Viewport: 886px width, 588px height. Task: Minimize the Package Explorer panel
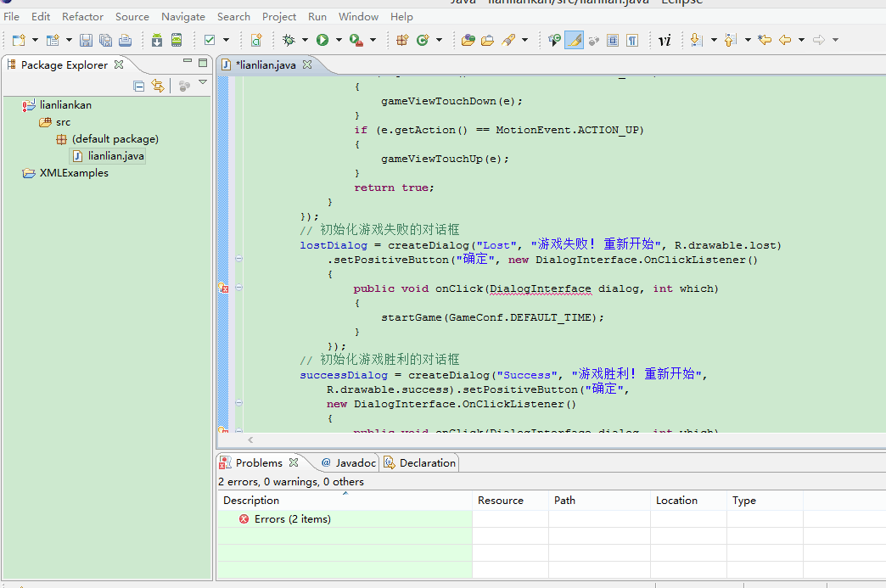coord(188,61)
